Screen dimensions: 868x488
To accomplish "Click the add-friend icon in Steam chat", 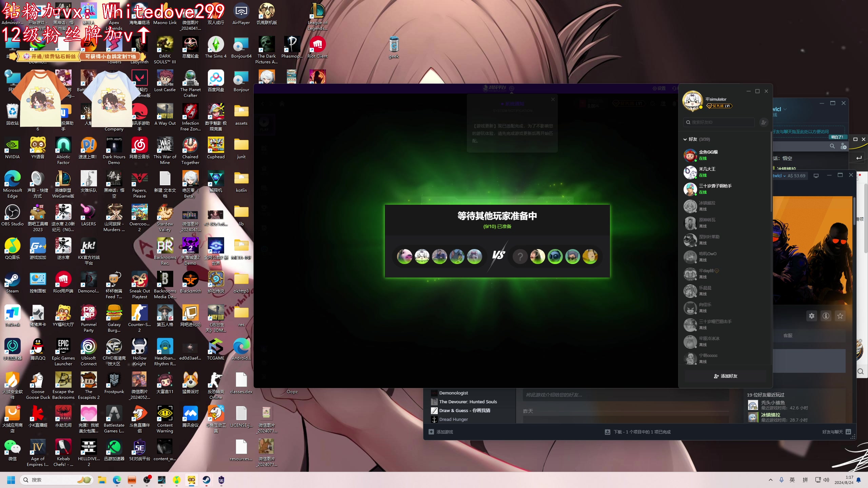I will pyautogui.click(x=843, y=146).
